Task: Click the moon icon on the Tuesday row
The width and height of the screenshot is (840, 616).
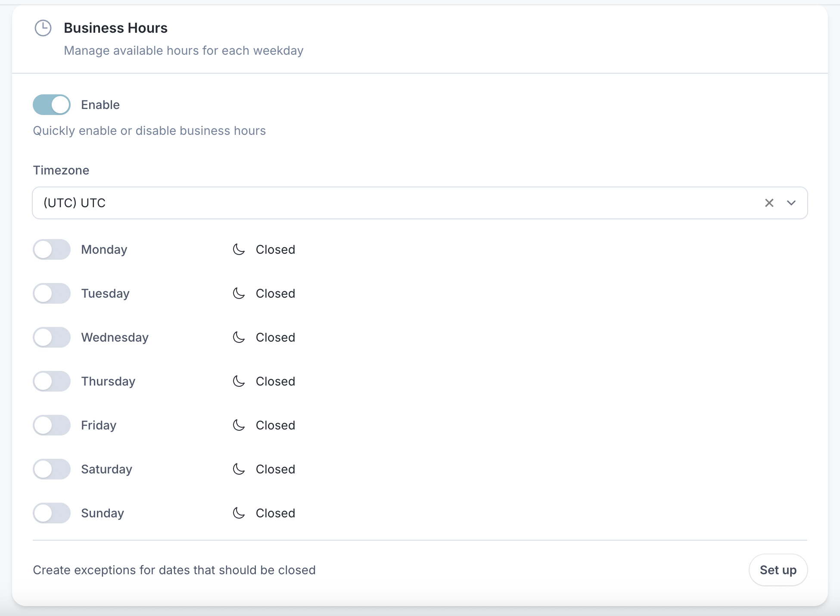Action: [x=239, y=293]
